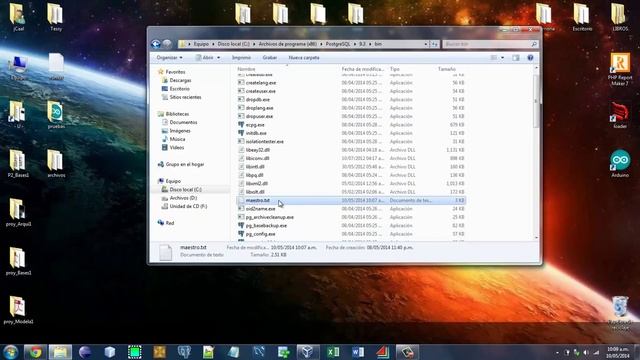Select the initdb.exe file icon
The height and width of the screenshot is (360, 640).
point(241,133)
